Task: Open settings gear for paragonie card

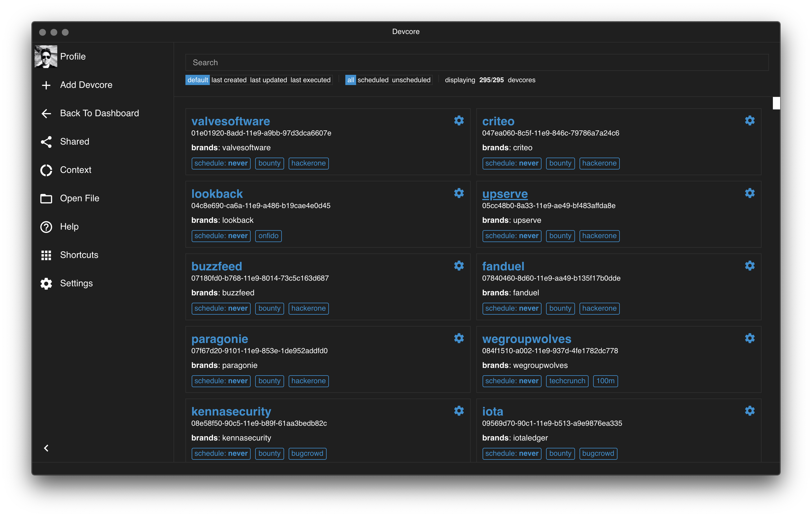Action: pos(459,338)
